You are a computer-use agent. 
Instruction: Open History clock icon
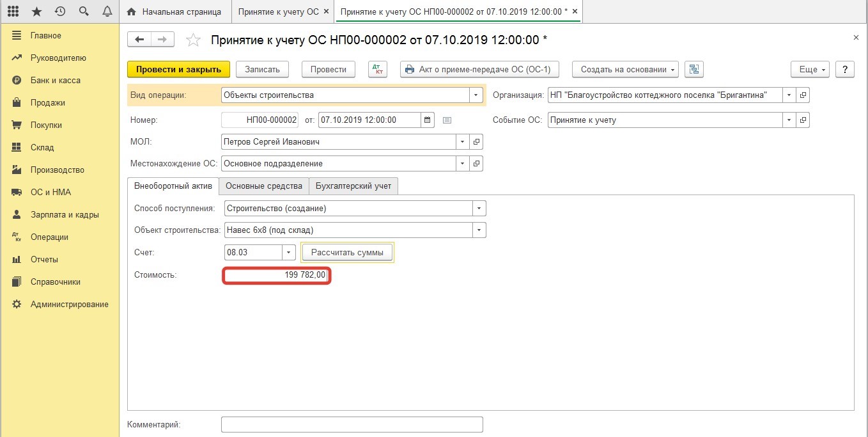click(60, 12)
